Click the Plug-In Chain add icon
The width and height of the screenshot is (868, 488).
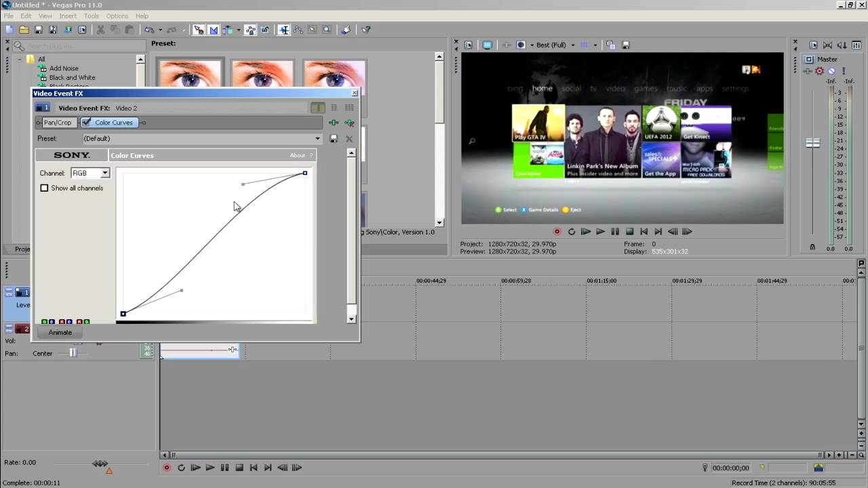click(x=334, y=123)
